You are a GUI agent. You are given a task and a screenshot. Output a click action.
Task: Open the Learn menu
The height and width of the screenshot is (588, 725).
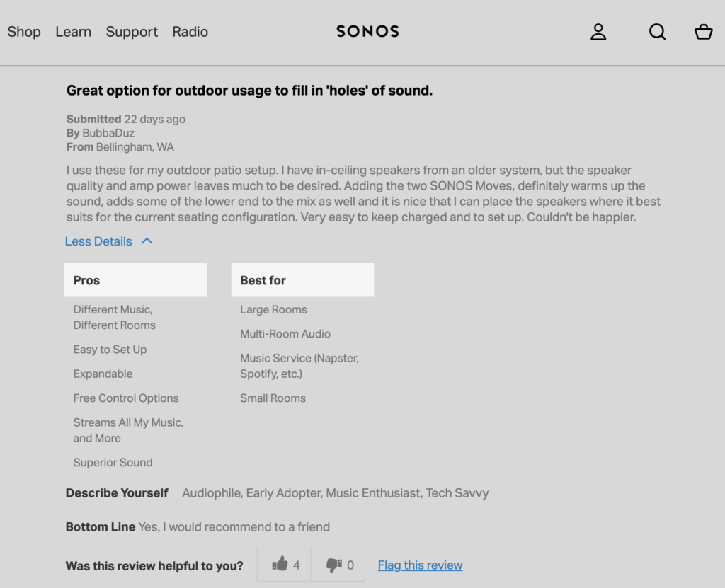(74, 32)
